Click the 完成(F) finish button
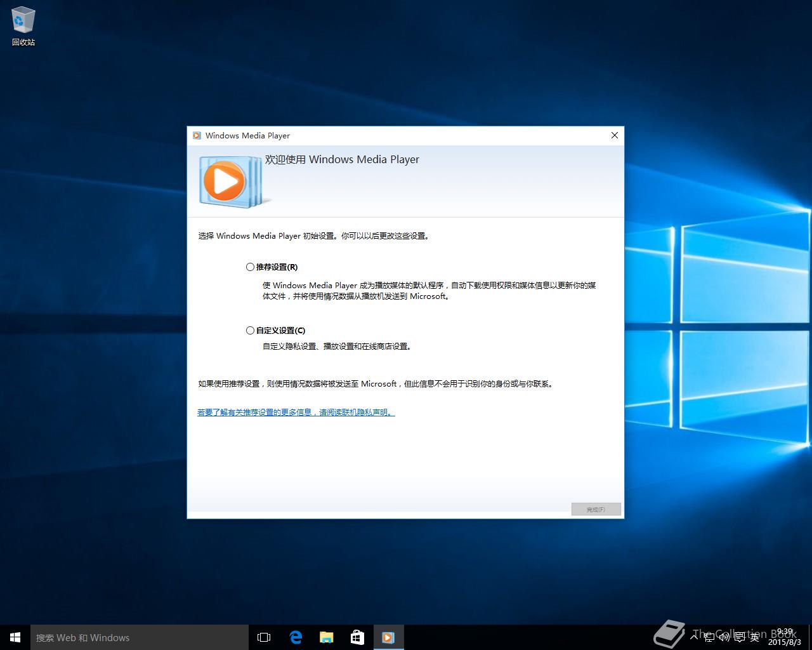Screen dimensions: 812x650 pos(596,509)
